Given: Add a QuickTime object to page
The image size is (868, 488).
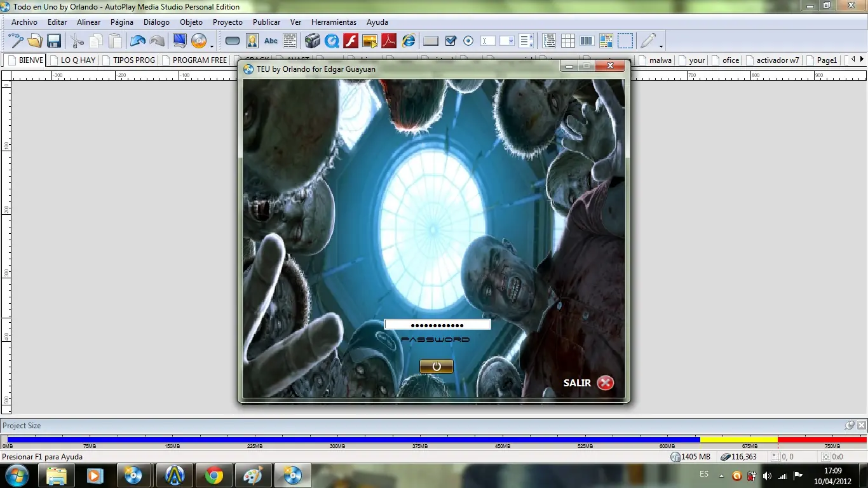Looking at the screenshot, I should click(332, 41).
